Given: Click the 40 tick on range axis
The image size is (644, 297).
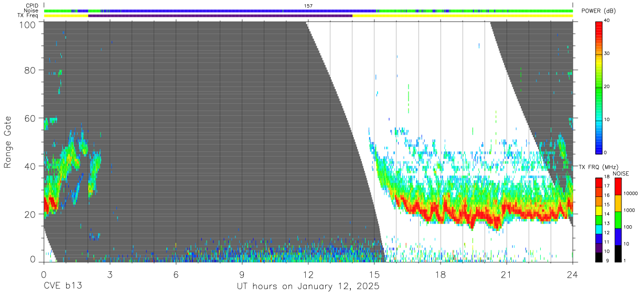Looking at the screenshot, I should click(29, 166).
